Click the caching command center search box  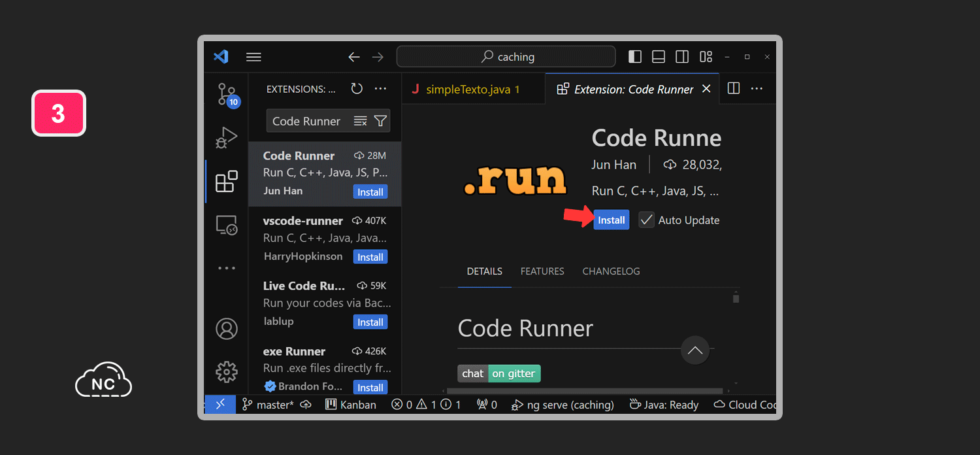[x=506, y=57]
